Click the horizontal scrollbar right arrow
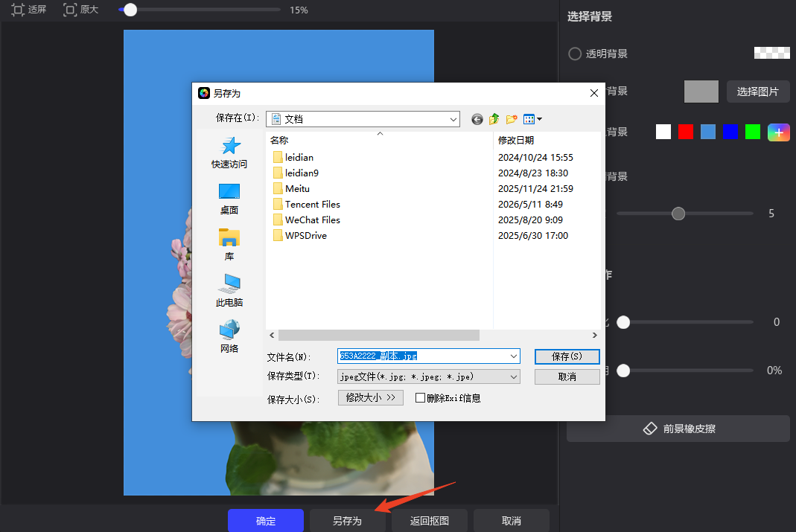Image resolution: width=796 pixels, height=532 pixels. (595, 336)
